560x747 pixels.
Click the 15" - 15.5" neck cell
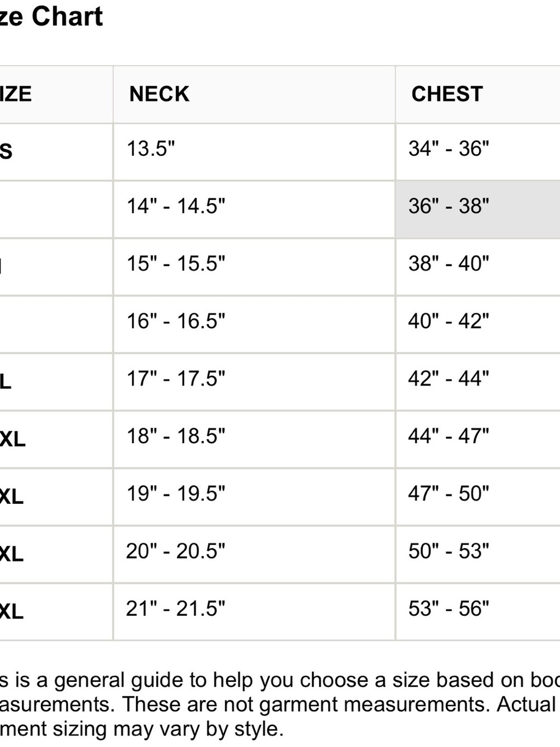254,267
